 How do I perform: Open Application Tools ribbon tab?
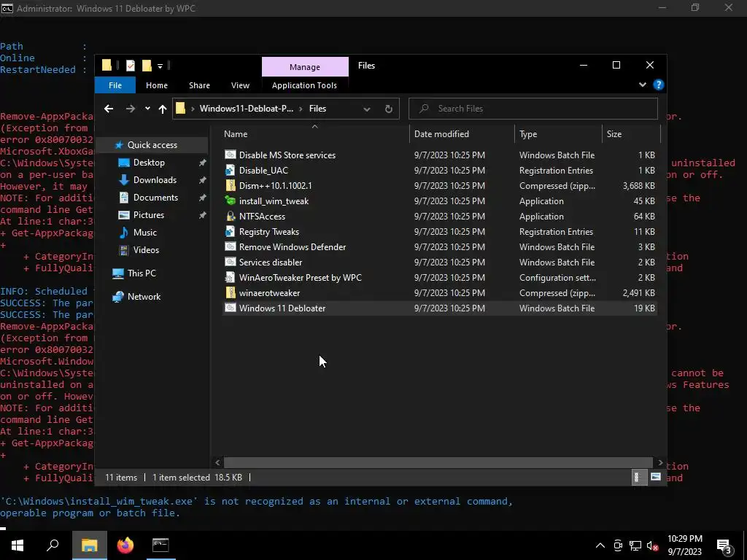(304, 85)
